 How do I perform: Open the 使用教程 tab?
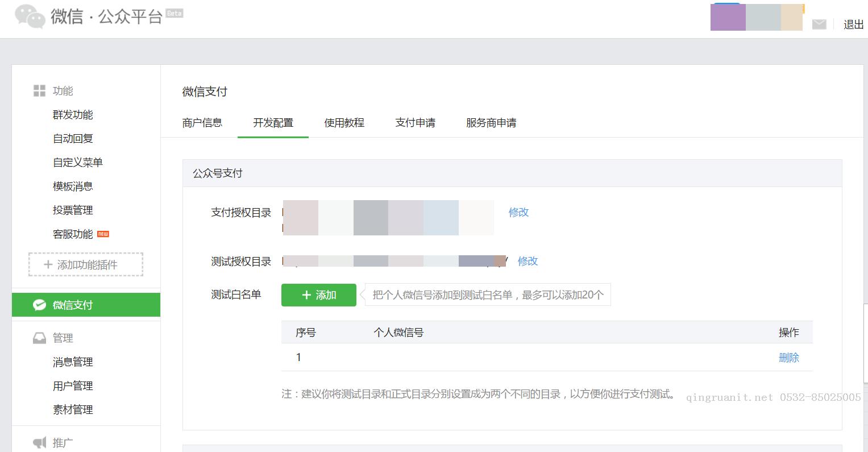pos(344,123)
